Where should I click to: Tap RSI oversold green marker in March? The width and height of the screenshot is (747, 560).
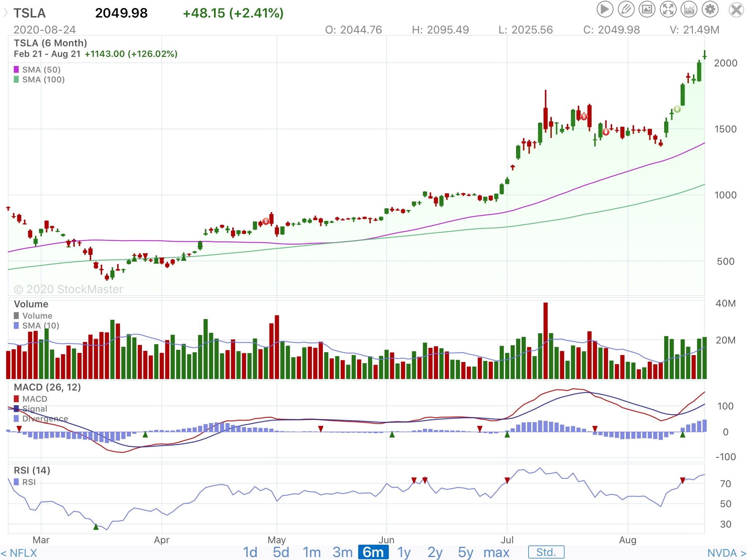(96, 526)
